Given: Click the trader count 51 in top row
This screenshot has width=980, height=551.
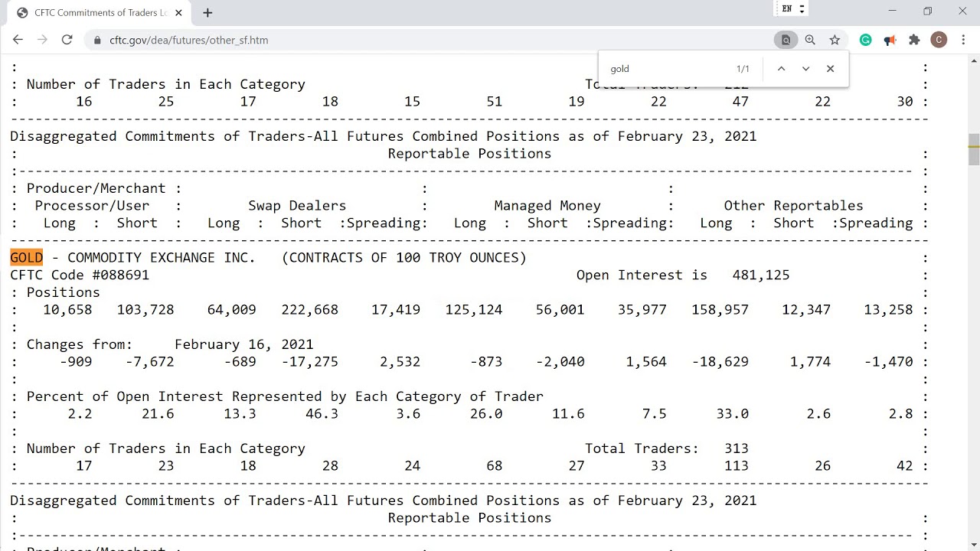Looking at the screenshot, I should 494,101.
